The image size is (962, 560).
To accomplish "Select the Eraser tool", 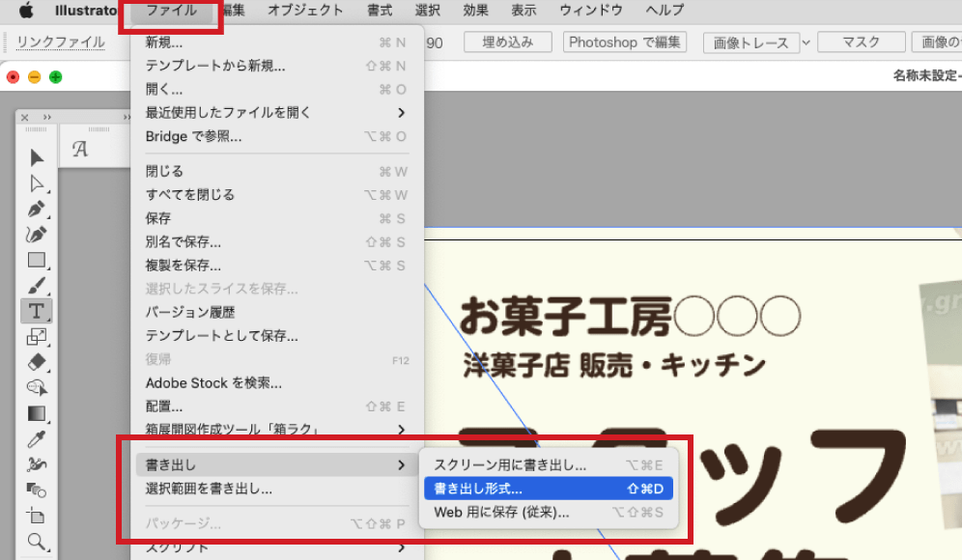I will [37, 362].
